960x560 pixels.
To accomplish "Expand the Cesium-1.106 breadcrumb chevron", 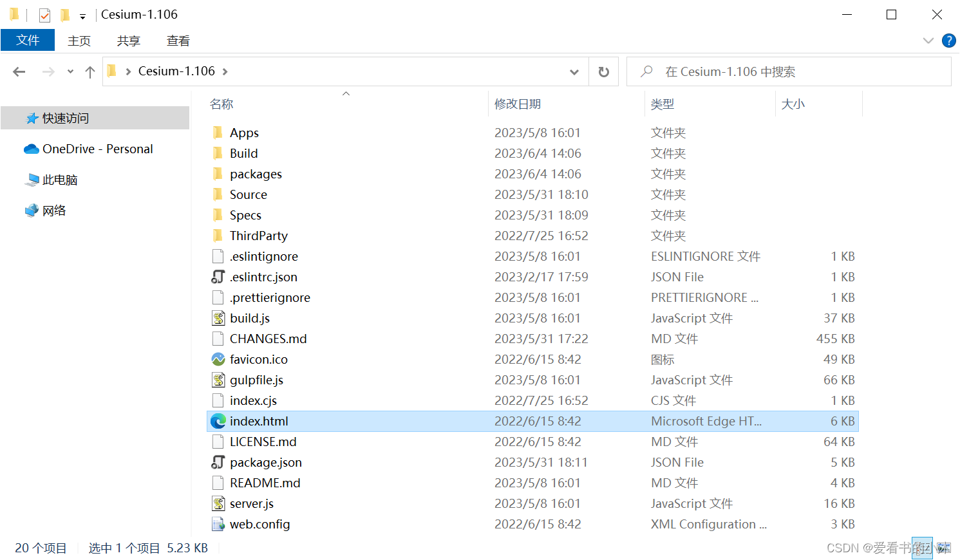I will tap(225, 71).
